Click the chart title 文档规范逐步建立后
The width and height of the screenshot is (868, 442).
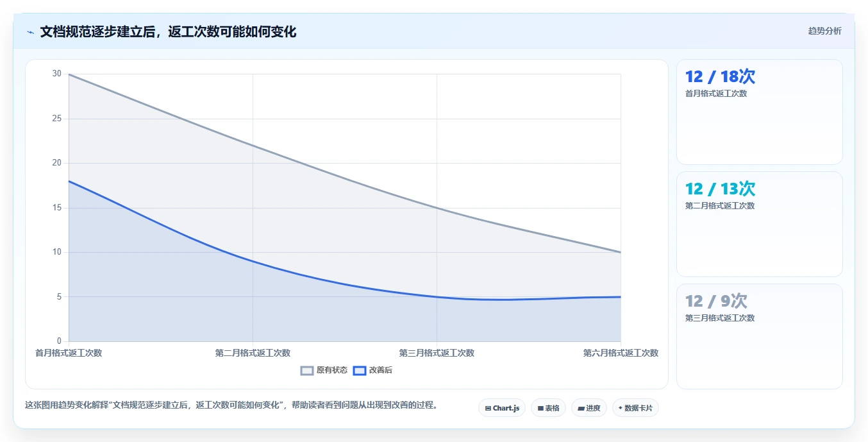pyautogui.click(x=168, y=31)
